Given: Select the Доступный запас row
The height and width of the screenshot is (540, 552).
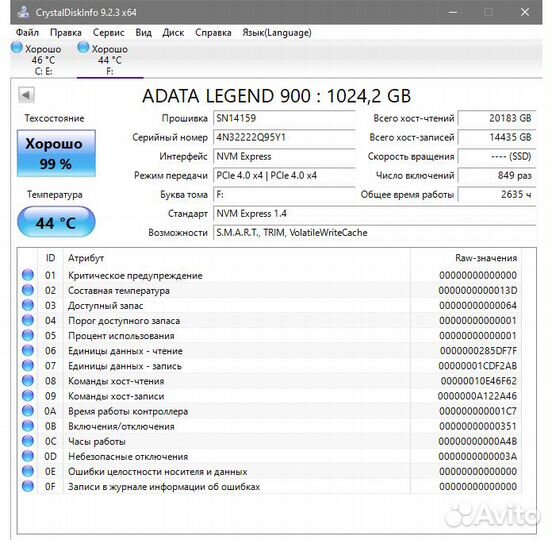Looking at the screenshot, I should click(x=270, y=305).
